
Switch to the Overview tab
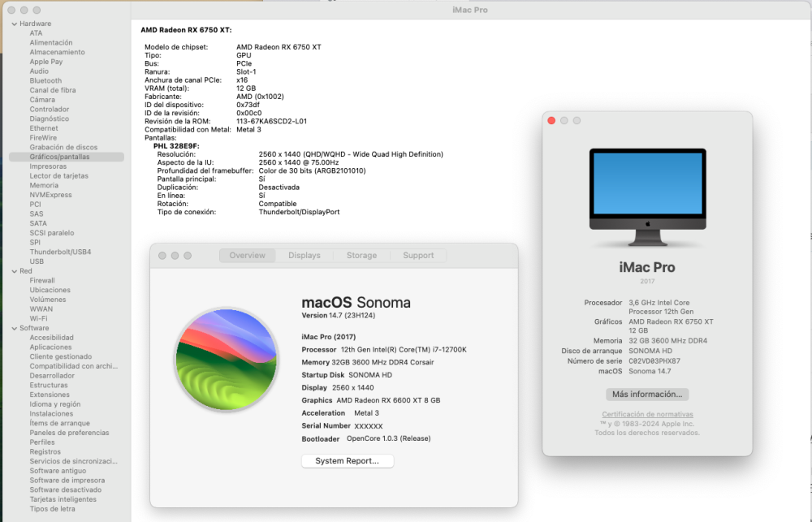point(247,255)
